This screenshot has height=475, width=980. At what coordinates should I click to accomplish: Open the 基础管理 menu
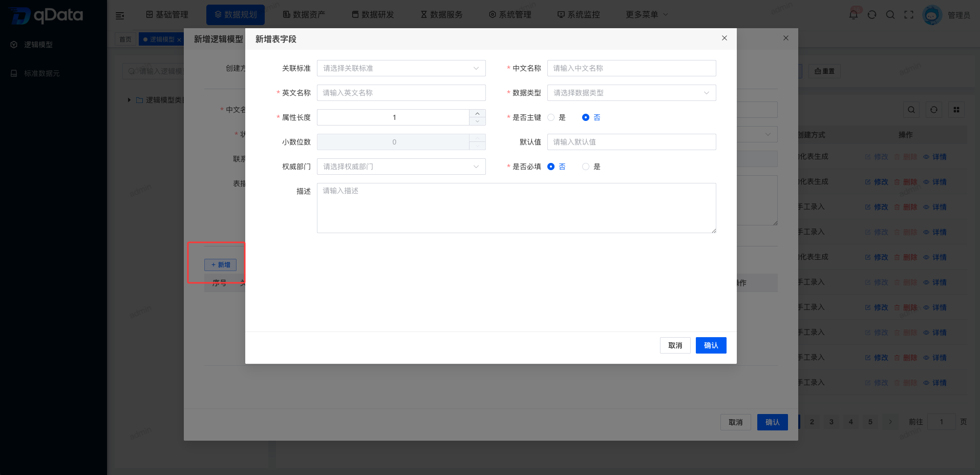[167, 14]
